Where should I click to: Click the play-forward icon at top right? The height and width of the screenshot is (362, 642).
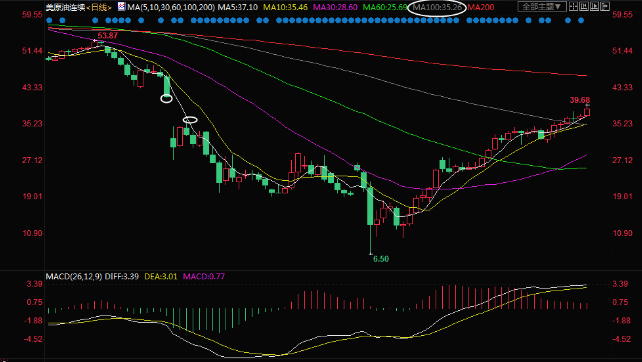click(x=595, y=6)
